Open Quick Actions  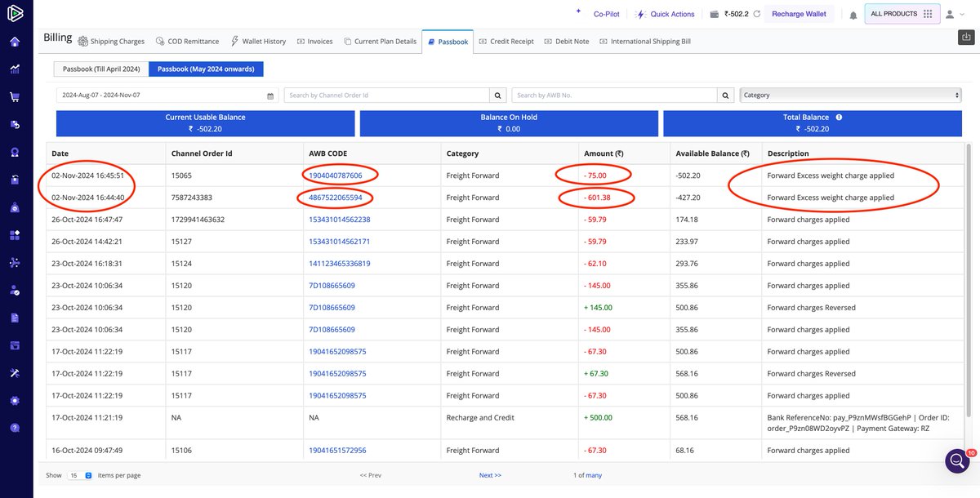tap(665, 14)
